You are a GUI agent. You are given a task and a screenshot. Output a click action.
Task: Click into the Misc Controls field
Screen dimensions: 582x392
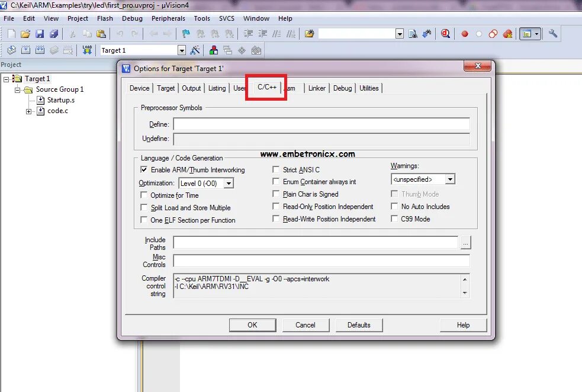tap(321, 261)
